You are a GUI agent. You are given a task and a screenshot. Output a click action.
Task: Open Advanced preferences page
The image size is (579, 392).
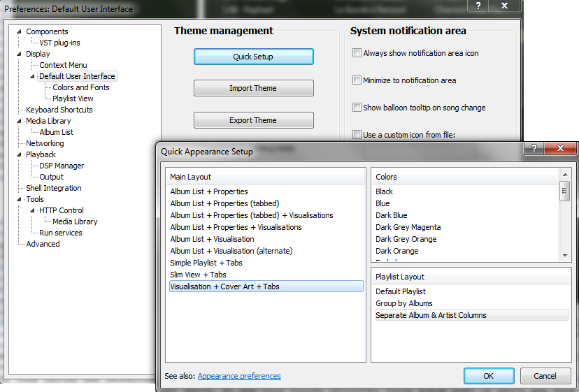(x=43, y=244)
